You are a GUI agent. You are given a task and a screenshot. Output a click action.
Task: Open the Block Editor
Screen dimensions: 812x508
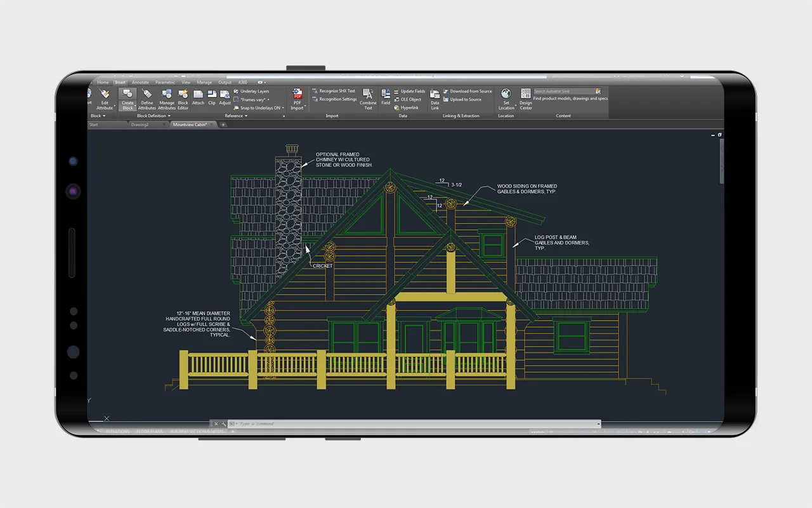[183, 99]
